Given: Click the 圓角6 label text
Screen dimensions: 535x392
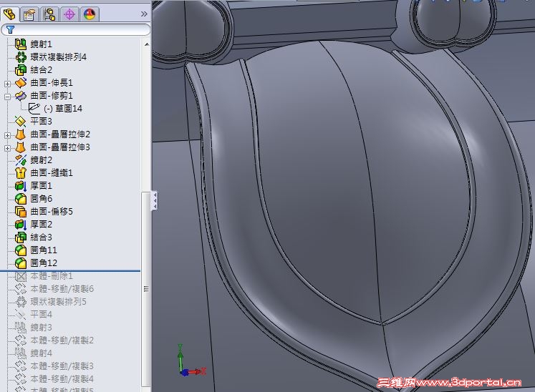Looking at the screenshot, I should (41, 199).
